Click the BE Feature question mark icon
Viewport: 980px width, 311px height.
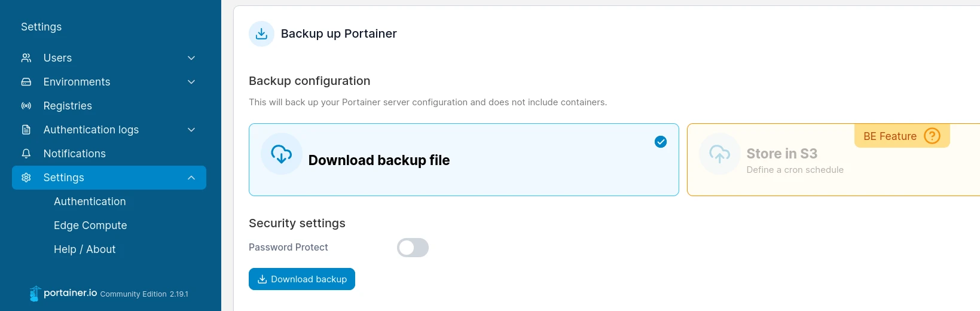(932, 136)
